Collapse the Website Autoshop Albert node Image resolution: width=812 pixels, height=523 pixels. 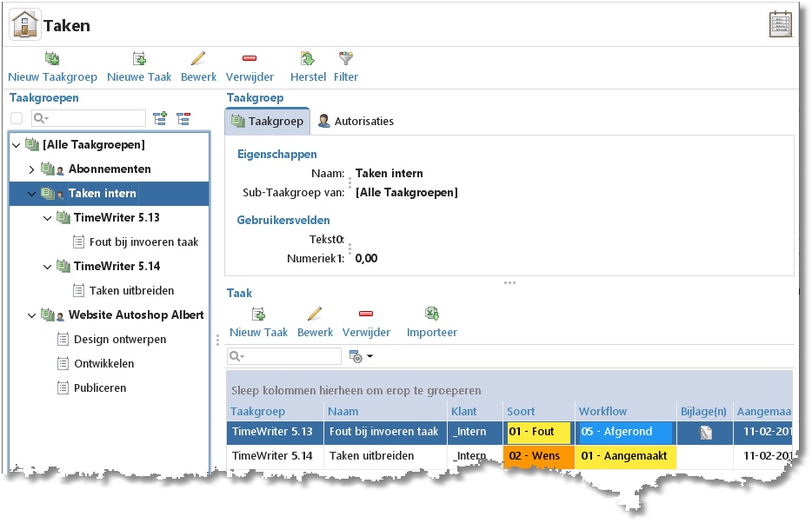[x=31, y=315]
